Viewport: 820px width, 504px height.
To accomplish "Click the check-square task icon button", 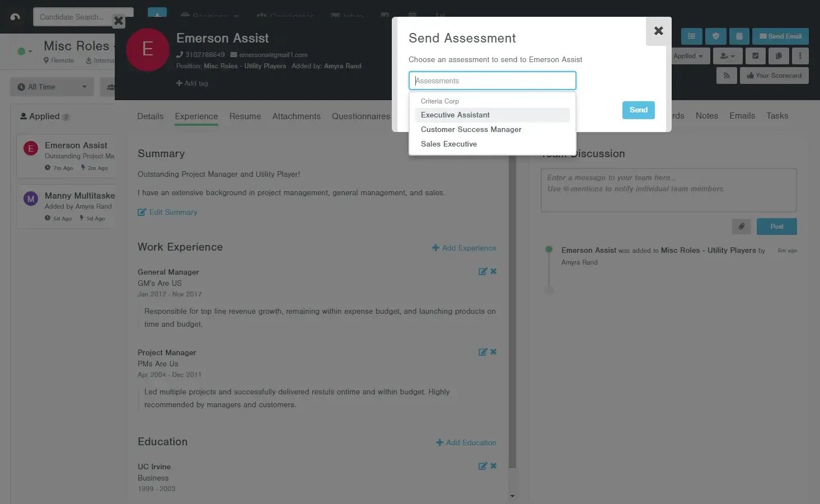I will [x=756, y=56].
